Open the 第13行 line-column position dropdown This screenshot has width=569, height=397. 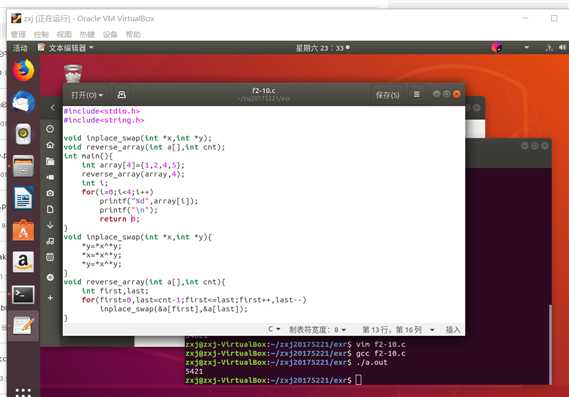(398, 330)
